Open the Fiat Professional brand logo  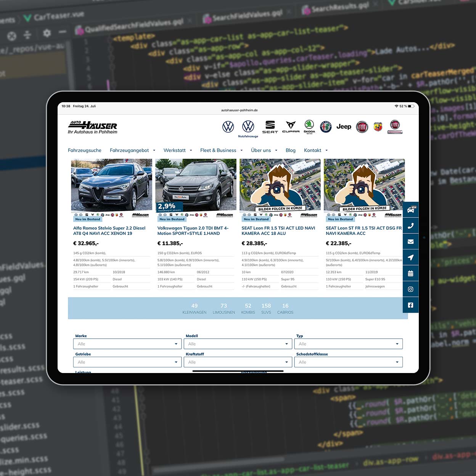(x=395, y=127)
